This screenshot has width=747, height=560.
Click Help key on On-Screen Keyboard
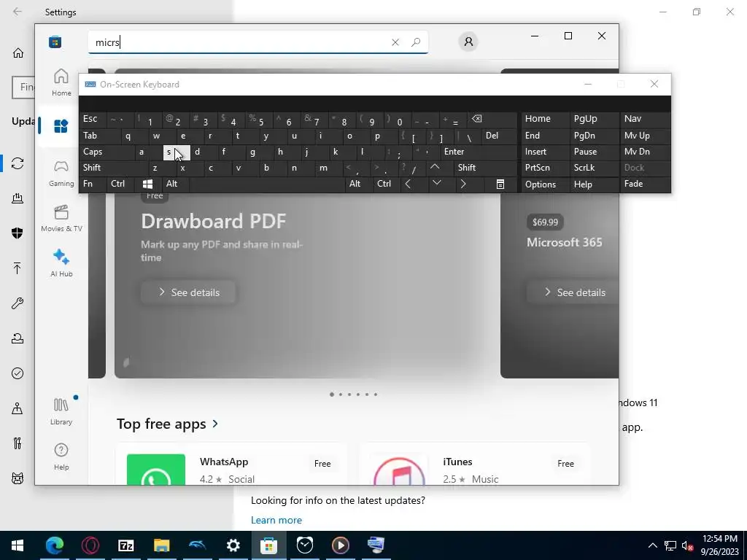click(x=594, y=184)
